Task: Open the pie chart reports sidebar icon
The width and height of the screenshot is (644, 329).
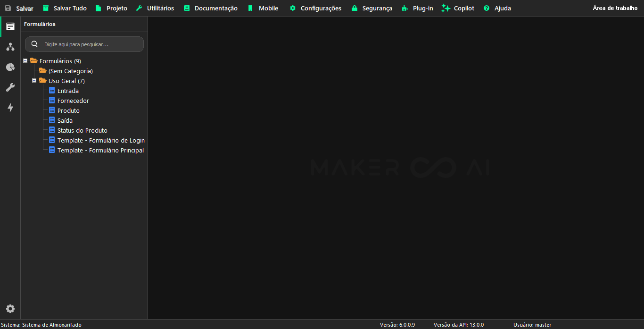Action: (x=10, y=67)
